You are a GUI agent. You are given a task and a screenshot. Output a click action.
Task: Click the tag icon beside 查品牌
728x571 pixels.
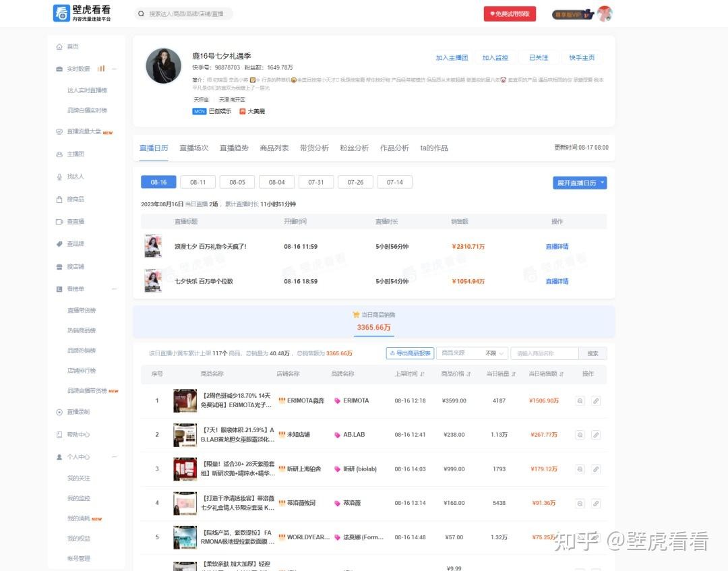(59, 244)
